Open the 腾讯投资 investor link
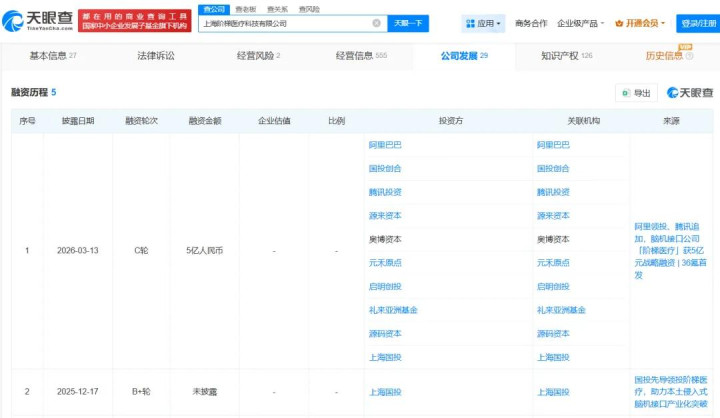The width and height of the screenshot is (720, 418). tap(385, 192)
